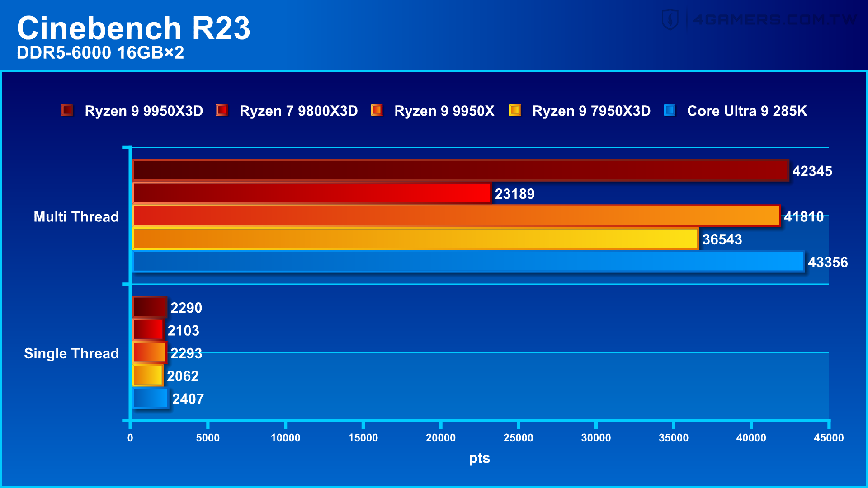This screenshot has width=868, height=488.
Task: Click the Single Thread category label
Action: (x=71, y=353)
